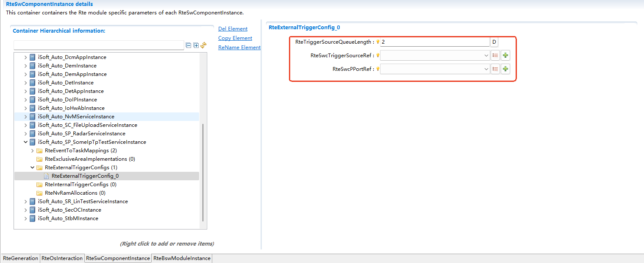Open the RteSwcTriggerSourceRef dropdown
The image size is (644, 263).
point(486,56)
